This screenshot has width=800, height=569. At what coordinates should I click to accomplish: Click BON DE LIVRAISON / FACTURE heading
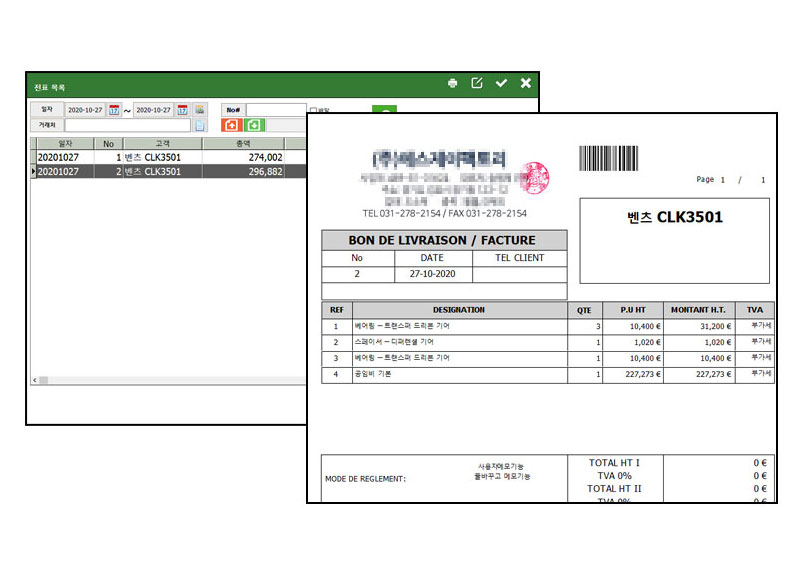(x=442, y=240)
